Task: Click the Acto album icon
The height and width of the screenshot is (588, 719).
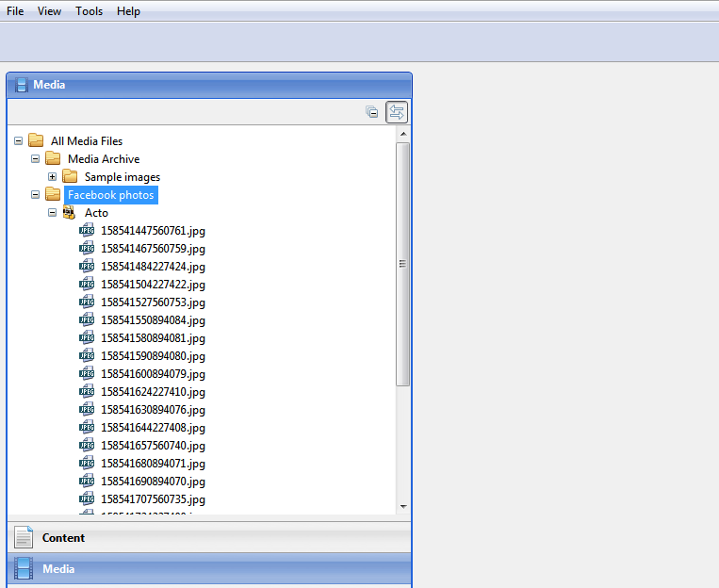Action: [70, 213]
